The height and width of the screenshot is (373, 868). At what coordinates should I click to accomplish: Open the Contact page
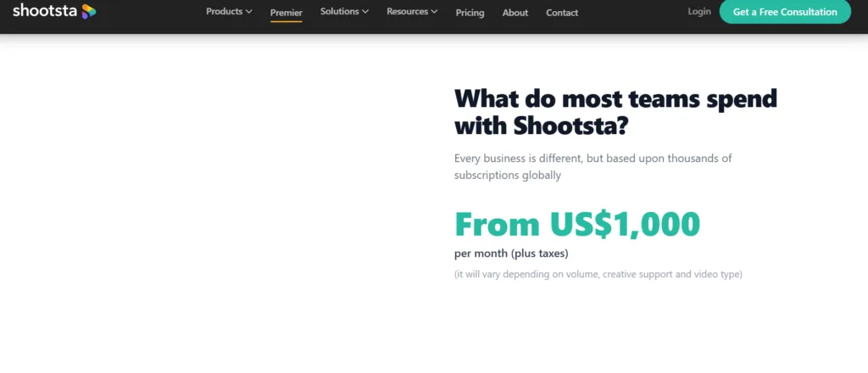tap(562, 13)
